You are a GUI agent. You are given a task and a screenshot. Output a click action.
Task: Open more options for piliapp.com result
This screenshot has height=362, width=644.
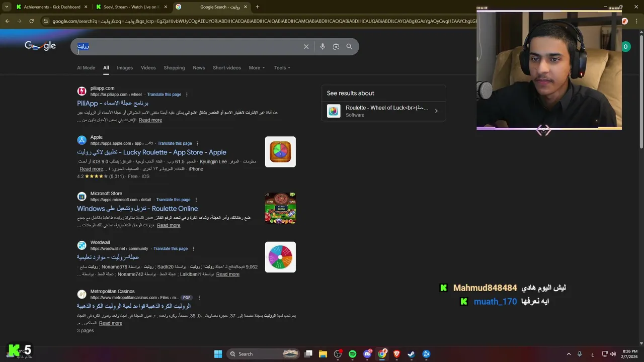tap(187, 95)
